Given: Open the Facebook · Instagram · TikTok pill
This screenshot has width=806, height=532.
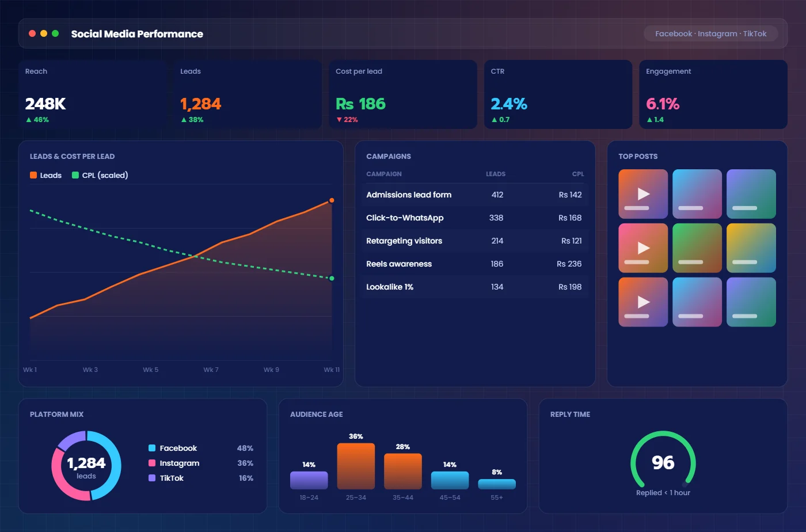Looking at the screenshot, I should [711, 33].
